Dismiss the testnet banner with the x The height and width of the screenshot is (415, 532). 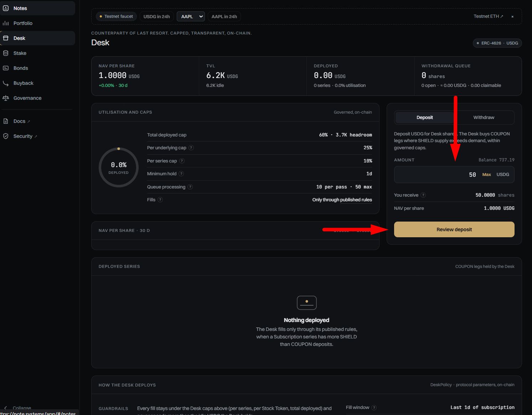click(512, 17)
